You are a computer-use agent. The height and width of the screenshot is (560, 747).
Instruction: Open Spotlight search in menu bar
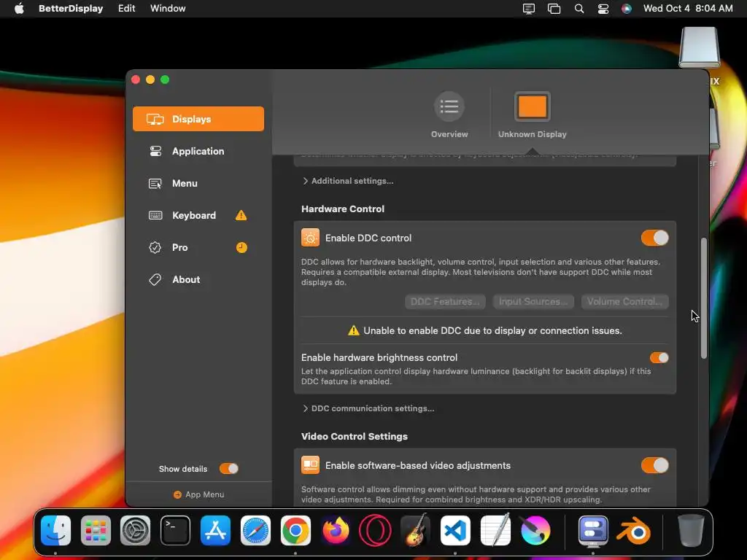pyautogui.click(x=578, y=9)
